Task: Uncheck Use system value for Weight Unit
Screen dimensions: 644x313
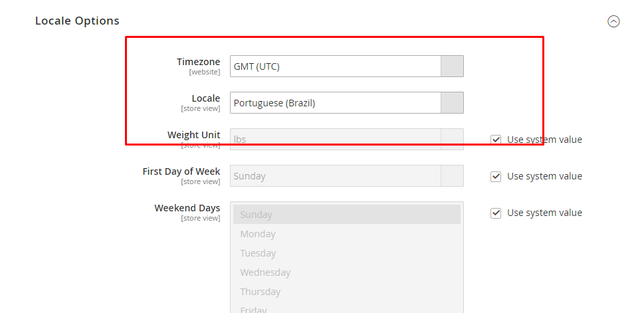Action: point(496,140)
